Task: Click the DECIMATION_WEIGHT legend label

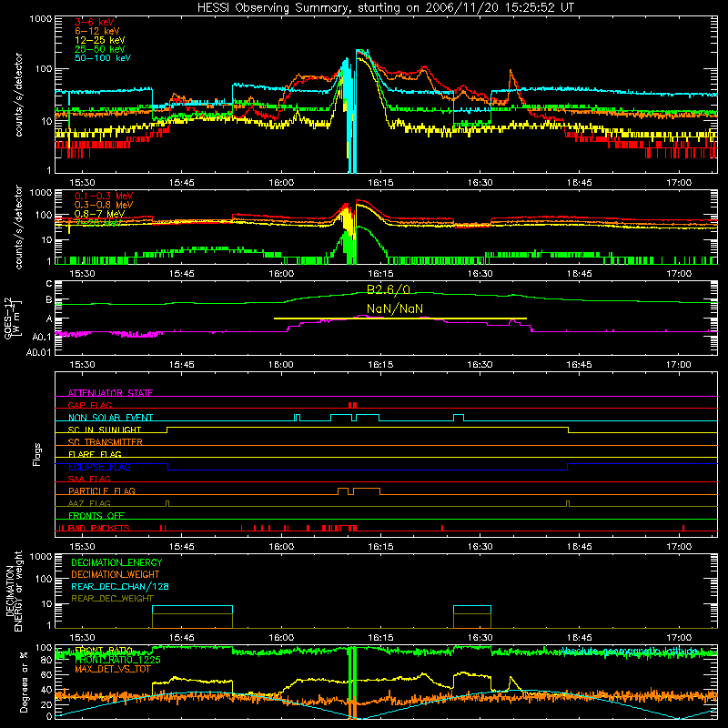Action: [x=116, y=574]
